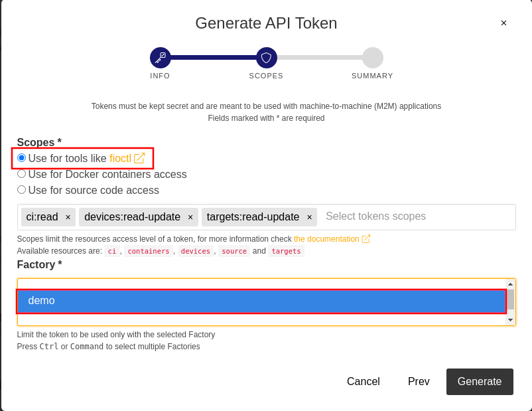532x411 pixels.
Task: Remove the targets:read-update scope tag
Action: [x=309, y=217]
